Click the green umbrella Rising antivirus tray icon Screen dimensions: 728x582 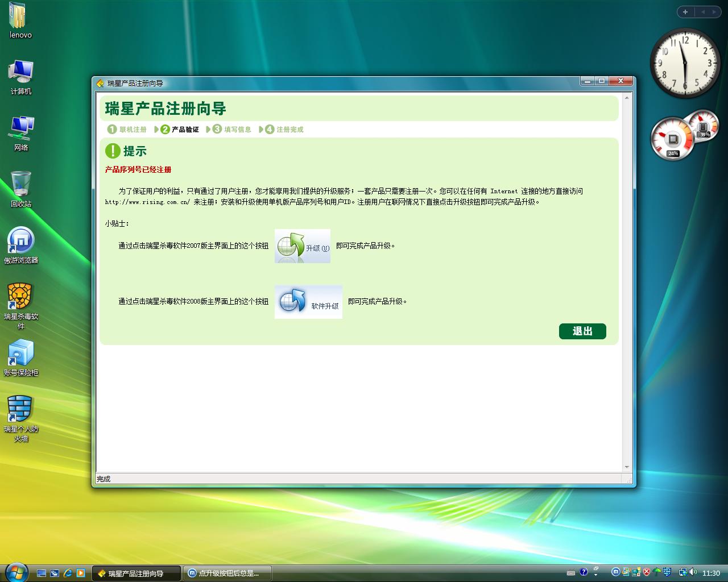pyautogui.click(x=657, y=572)
